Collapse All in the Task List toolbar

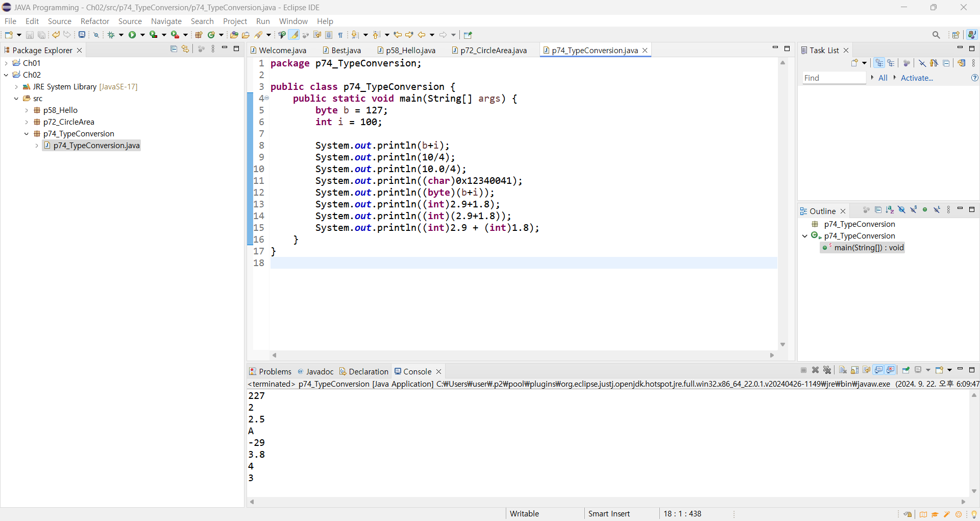pos(946,63)
